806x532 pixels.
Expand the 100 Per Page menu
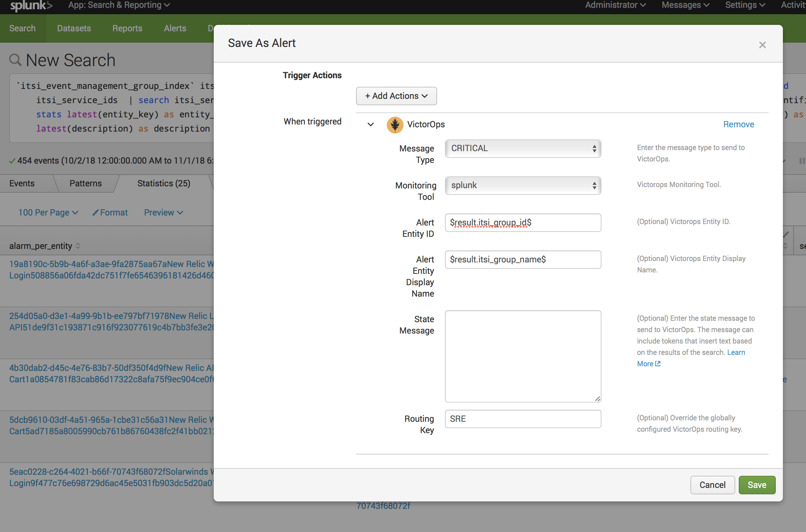[48, 212]
